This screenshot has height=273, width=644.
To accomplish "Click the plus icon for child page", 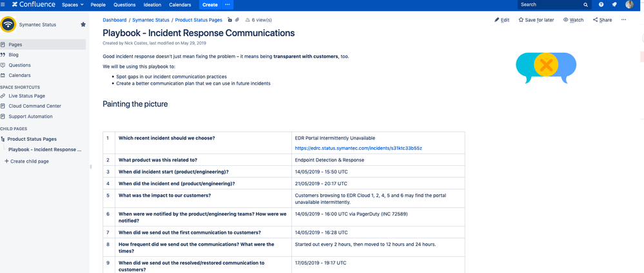I will coord(6,161).
